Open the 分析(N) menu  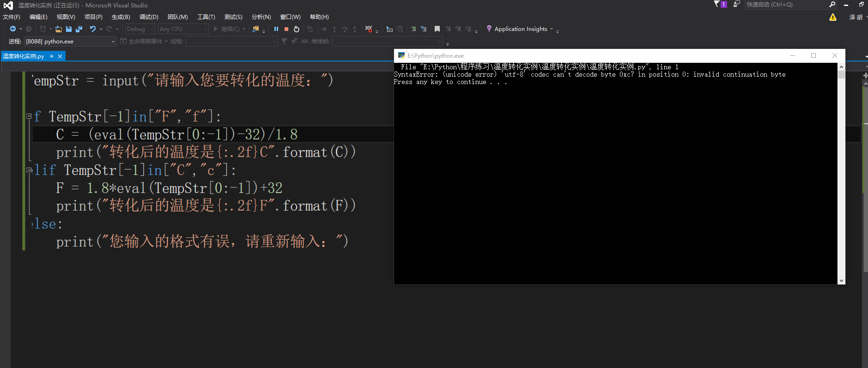261,17
